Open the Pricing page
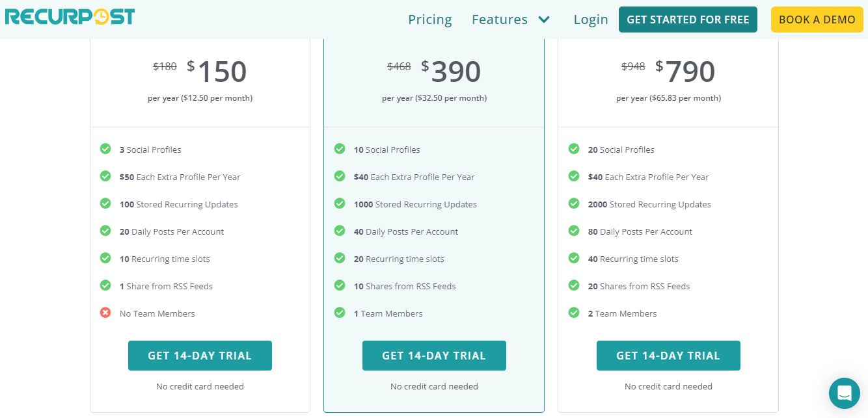 429,20
